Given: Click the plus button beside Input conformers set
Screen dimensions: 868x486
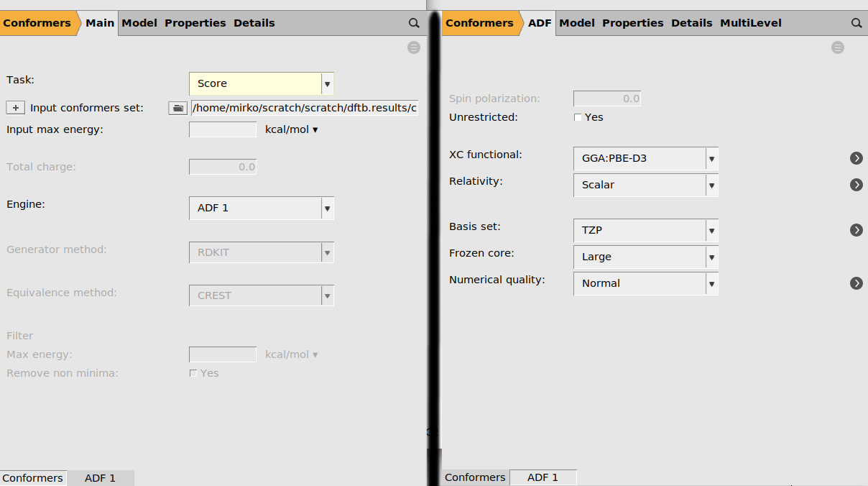Looking at the screenshot, I should coord(15,107).
